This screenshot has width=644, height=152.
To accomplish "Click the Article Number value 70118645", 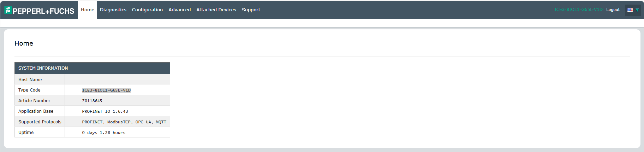I will pyautogui.click(x=92, y=101).
